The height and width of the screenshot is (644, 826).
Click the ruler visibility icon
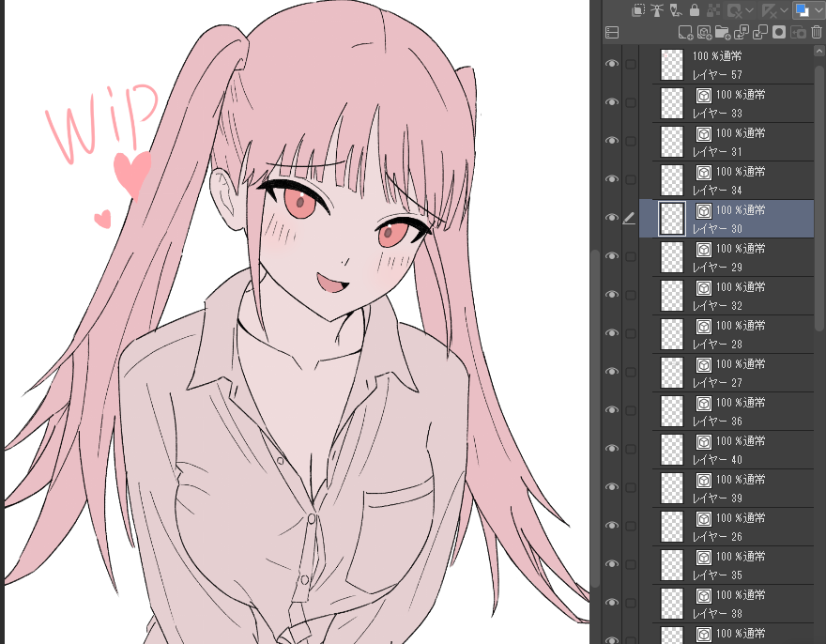[770, 10]
